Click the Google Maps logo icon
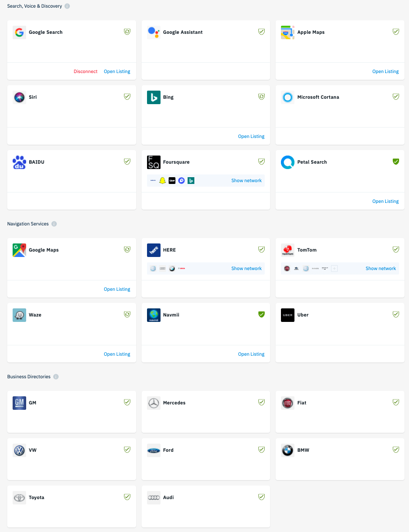This screenshot has height=532, width=409. click(x=19, y=250)
